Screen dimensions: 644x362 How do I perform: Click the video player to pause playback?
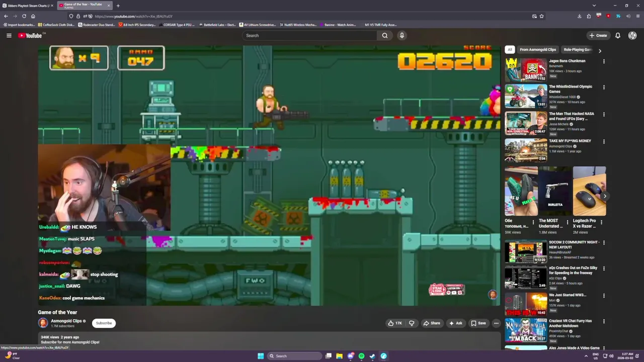pos(269,175)
